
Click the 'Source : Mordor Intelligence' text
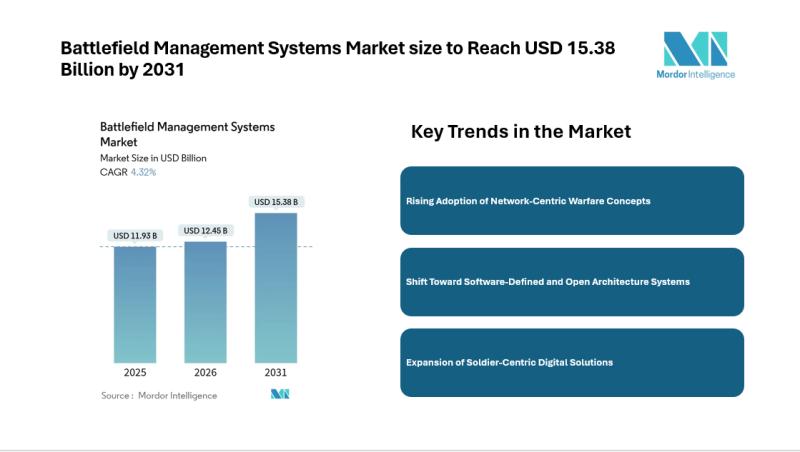click(159, 395)
